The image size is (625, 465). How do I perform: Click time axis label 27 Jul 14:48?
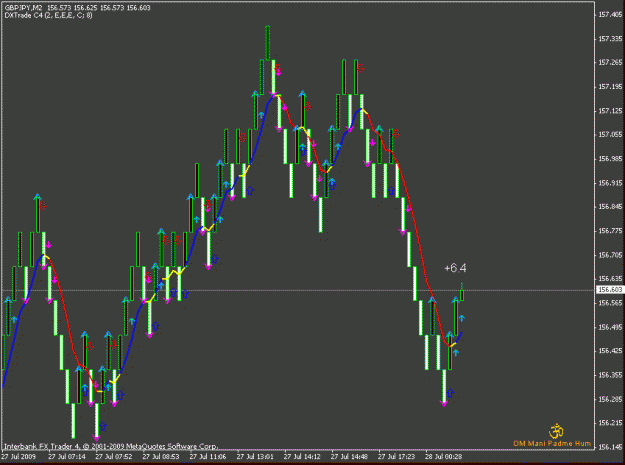[x=349, y=457]
